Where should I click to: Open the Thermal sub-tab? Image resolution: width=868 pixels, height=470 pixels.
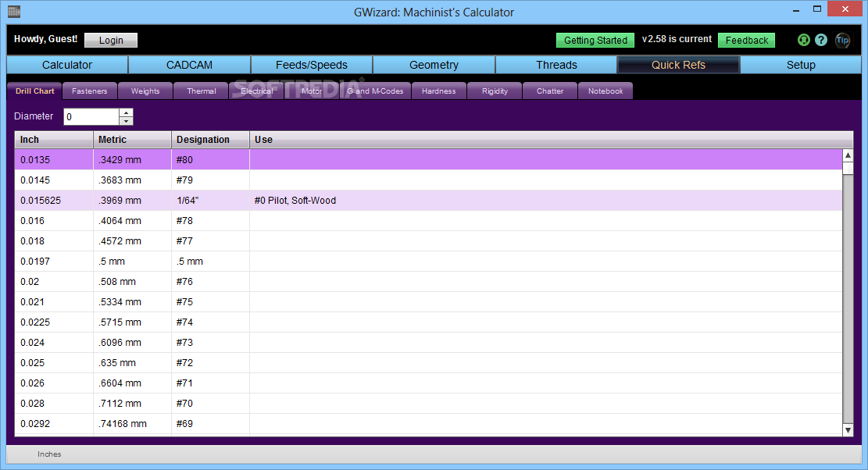201,91
